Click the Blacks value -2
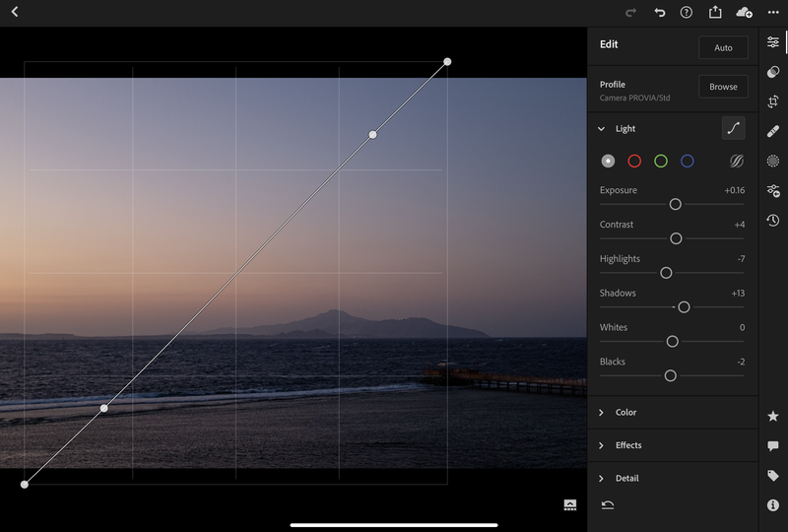The image size is (788, 532). (741, 362)
